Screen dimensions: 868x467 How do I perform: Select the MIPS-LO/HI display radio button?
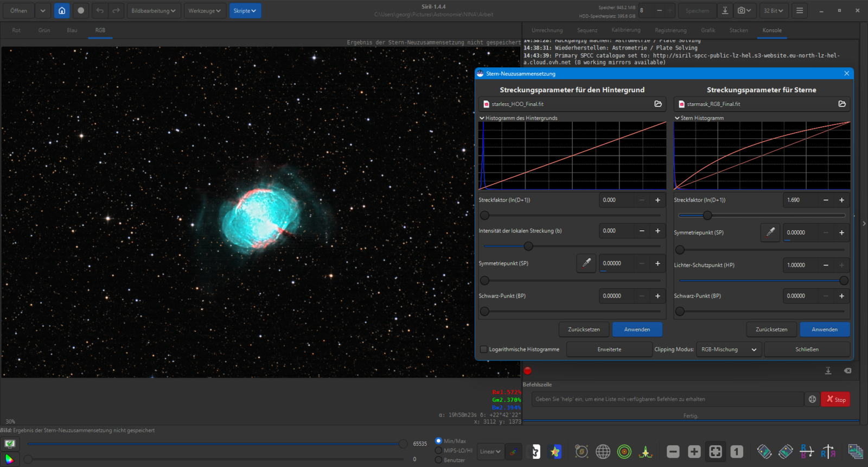[x=438, y=451]
